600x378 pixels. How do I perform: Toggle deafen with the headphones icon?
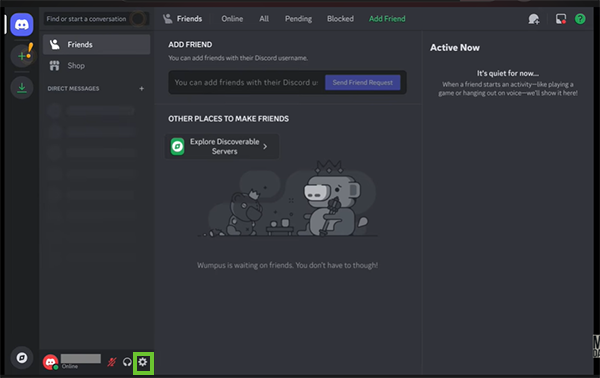click(x=127, y=362)
